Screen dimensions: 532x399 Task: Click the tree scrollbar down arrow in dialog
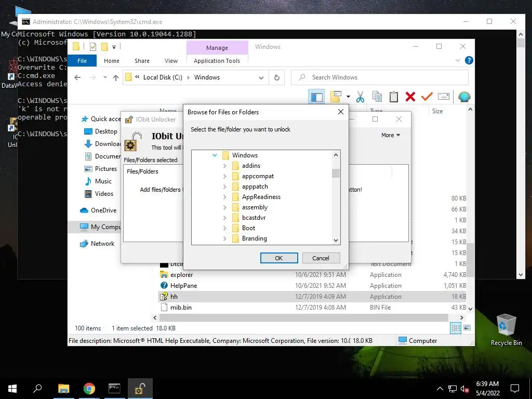pyautogui.click(x=336, y=240)
